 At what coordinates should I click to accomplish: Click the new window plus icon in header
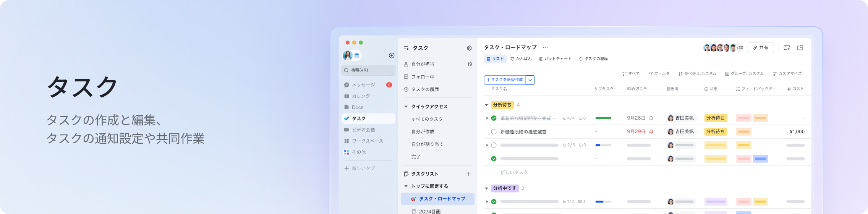pos(787,48)
